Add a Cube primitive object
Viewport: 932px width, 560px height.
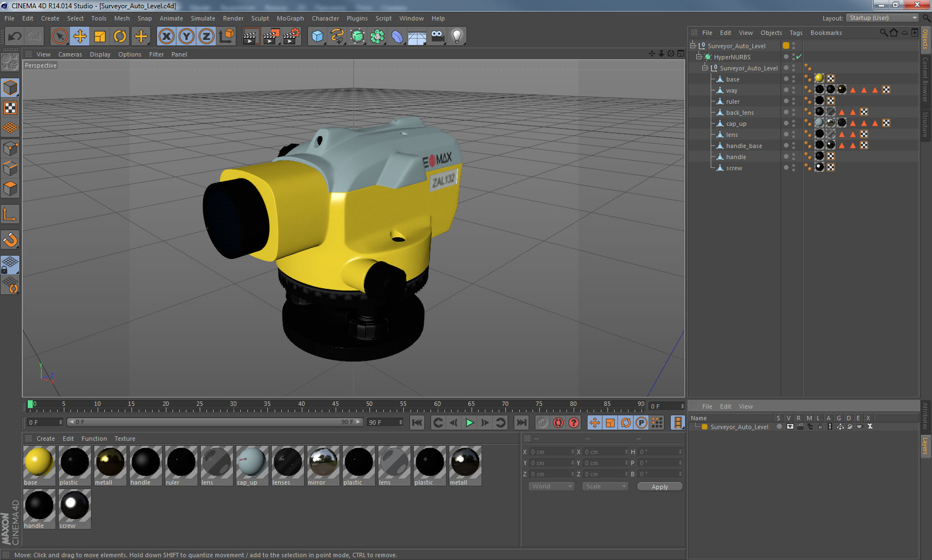coord(317,37)
